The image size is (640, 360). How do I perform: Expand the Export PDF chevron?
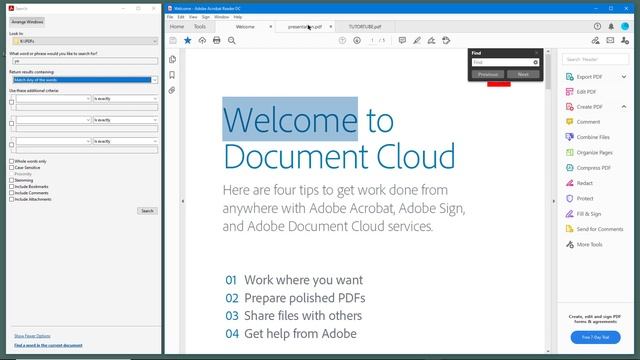coord(624,77)
